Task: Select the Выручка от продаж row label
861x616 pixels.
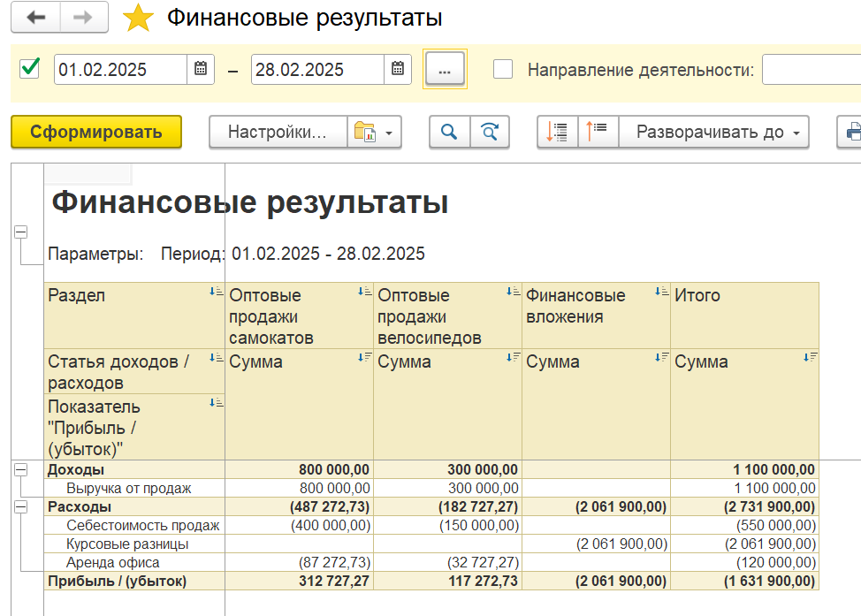Action: [128, 488]
